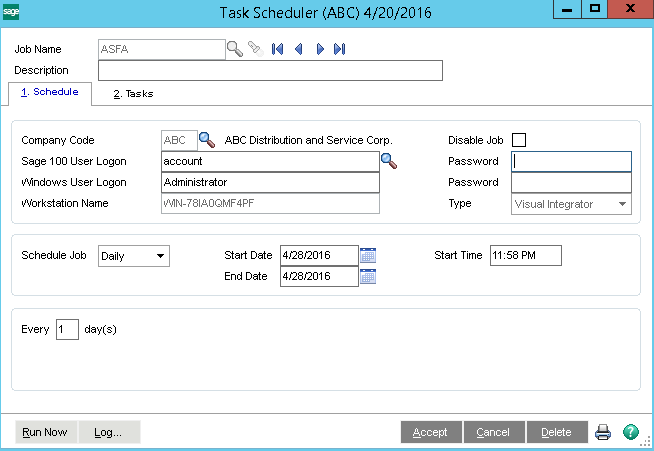Go to the next job record
Screen dimensions: 654x451
coord(320,48)
